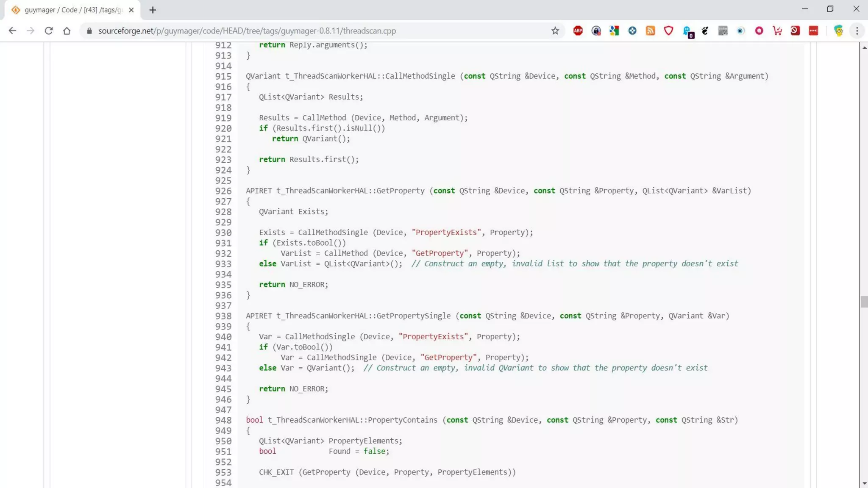Image resolution: width=868 pixels, height=488 pixels.
Task: Click the blue eyeball extension icon
Action: pos(740,31)
